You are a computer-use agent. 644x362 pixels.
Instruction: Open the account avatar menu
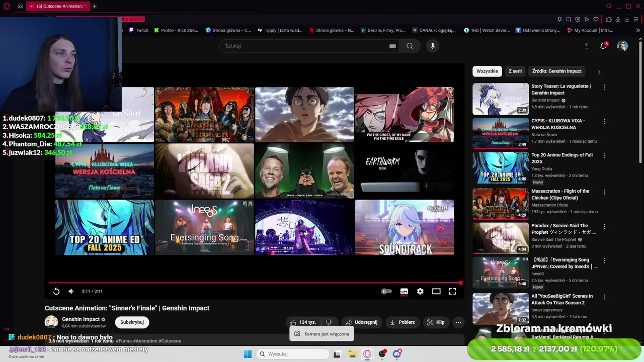[622, 46]
